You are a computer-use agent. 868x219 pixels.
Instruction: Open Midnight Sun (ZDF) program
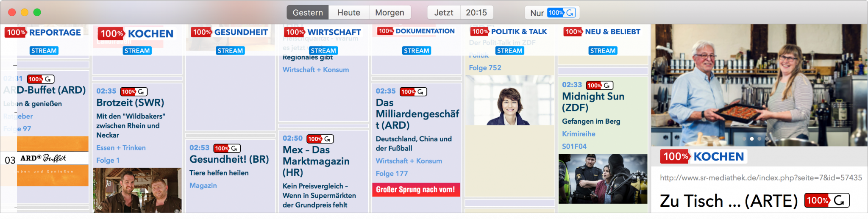[x=593, y=102]
